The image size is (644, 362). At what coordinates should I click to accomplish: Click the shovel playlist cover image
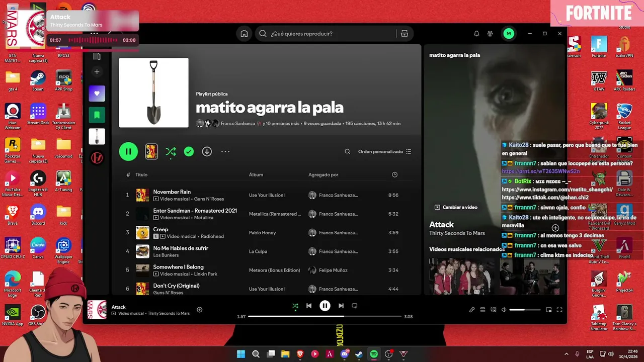click(153, 93)
